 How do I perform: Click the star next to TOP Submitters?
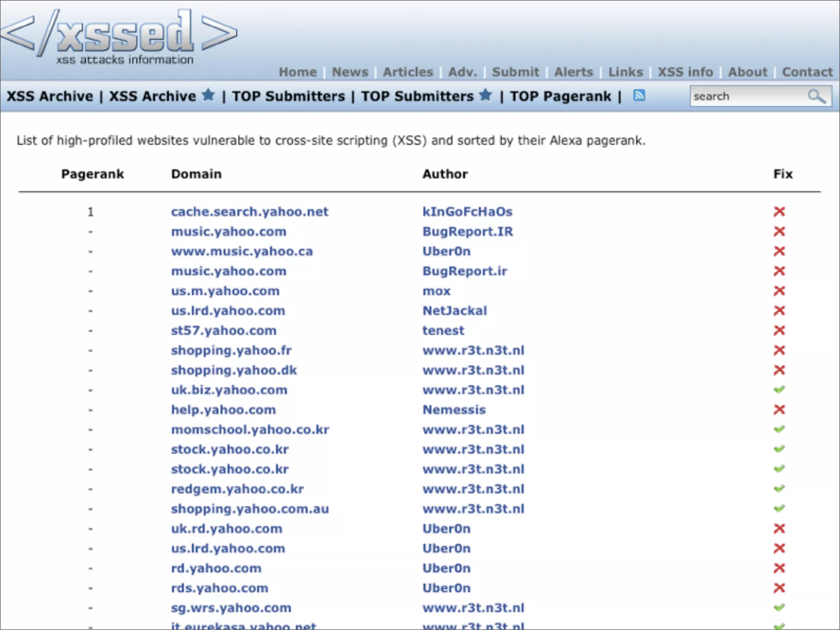[x=486, y=95]
